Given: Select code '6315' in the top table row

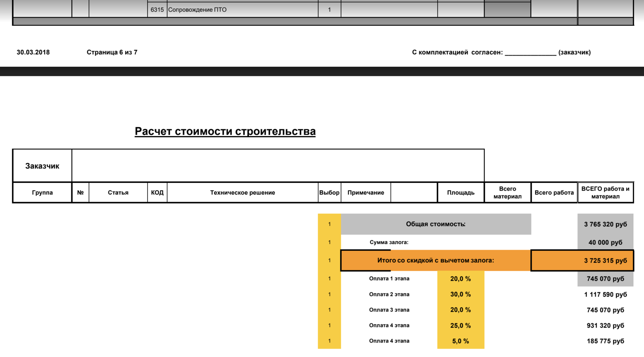Looking at the screenshot, I should (157, 10).
